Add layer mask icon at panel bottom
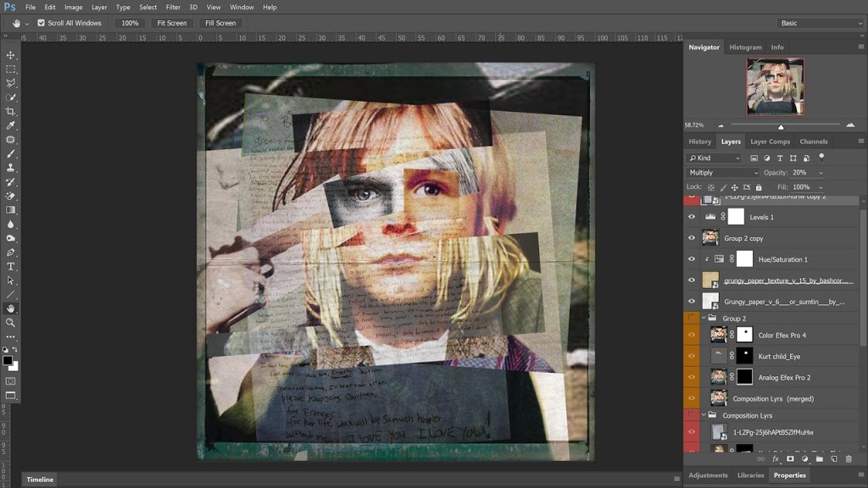The width and height of the screenshot is (868, 488). tap(790, 459)
